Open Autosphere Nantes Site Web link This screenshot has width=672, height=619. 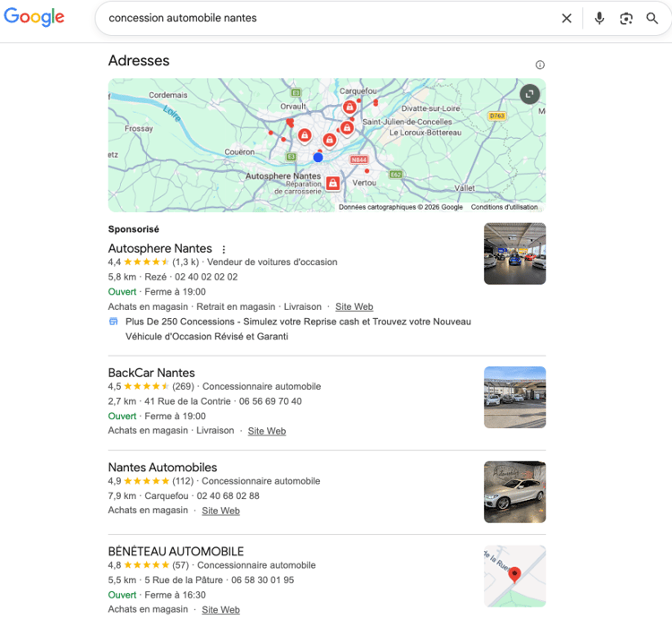point(354,306)
